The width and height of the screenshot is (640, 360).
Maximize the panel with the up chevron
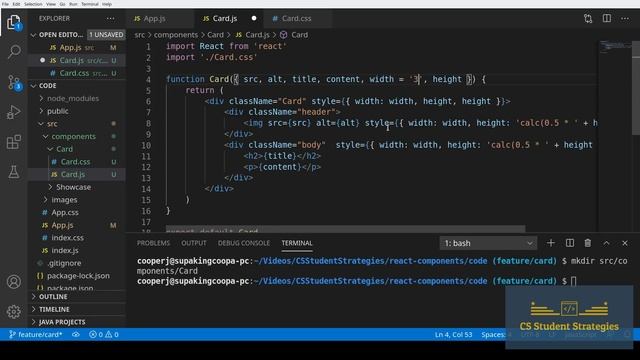[x=607, y=243]
